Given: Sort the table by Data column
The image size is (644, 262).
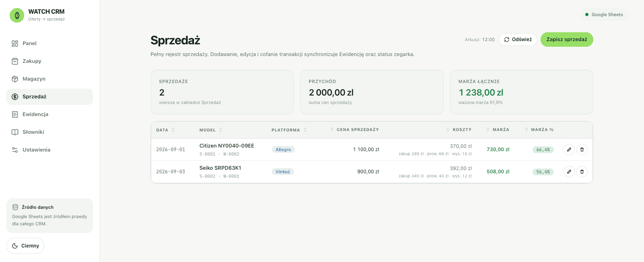Looking at the screenshot, I should tap(165, 130).
